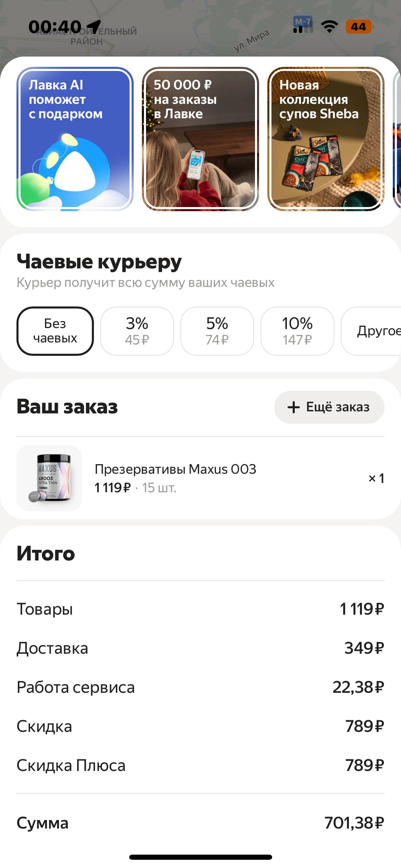This screenshot has height=868, width=401.
Task: Tap the Сумма total row
Action: click(x=200, y=823)
